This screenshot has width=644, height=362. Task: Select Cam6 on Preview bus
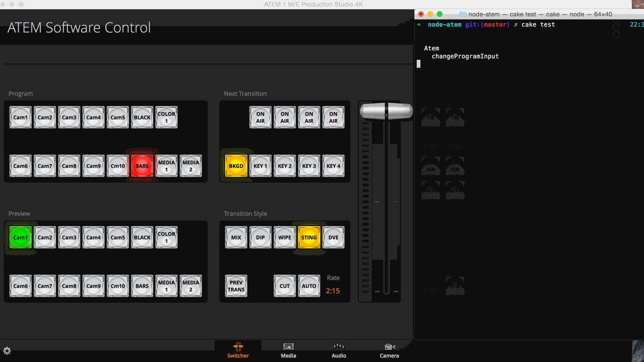pos(21,286)
